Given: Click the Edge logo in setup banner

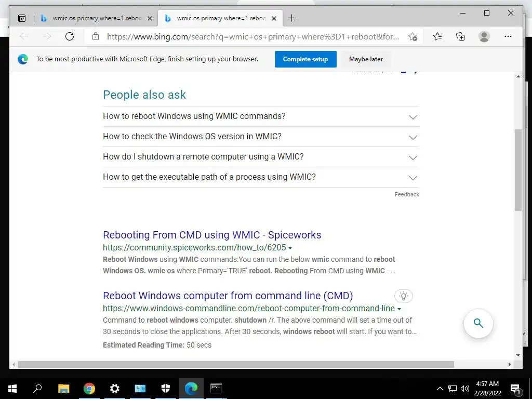Looking at the screenshot, I should pyautogui.click(x=23, y=59).
